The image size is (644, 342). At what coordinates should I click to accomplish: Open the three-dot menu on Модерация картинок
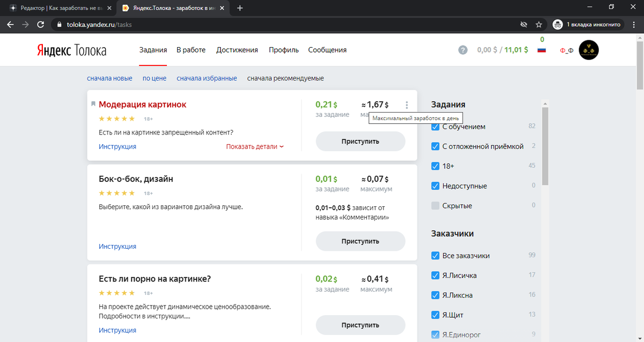(406, 105)
